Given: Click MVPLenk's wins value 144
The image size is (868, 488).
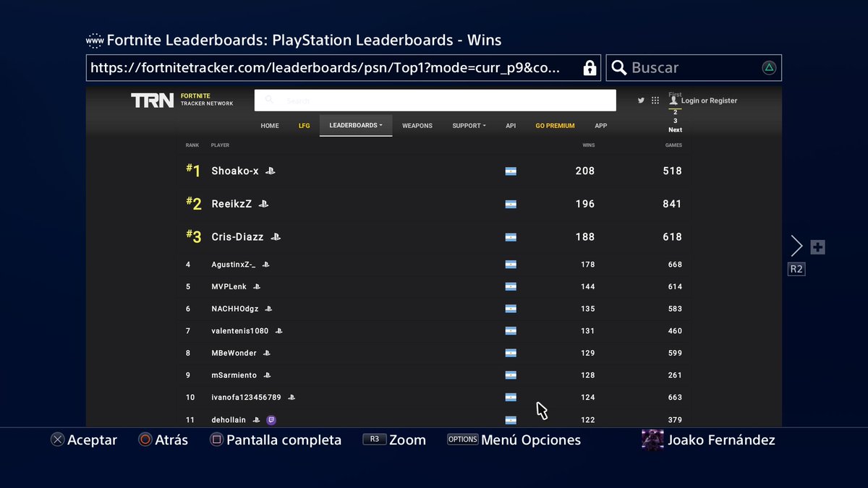Looking at the screenshot, I should click(x=588, y=287).
